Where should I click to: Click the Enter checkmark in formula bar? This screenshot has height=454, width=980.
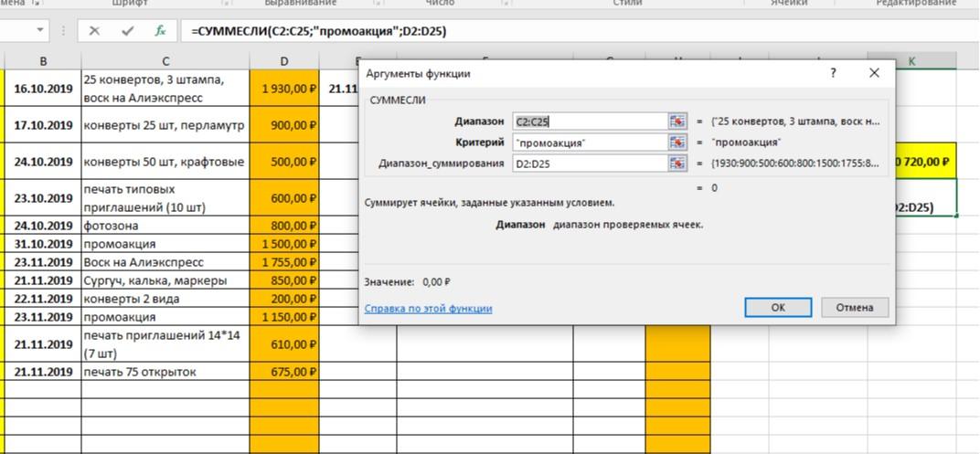[127, 31]
